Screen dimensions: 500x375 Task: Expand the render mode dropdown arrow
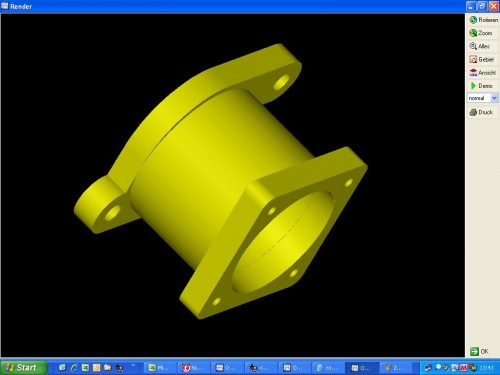(x=494, y=98)
